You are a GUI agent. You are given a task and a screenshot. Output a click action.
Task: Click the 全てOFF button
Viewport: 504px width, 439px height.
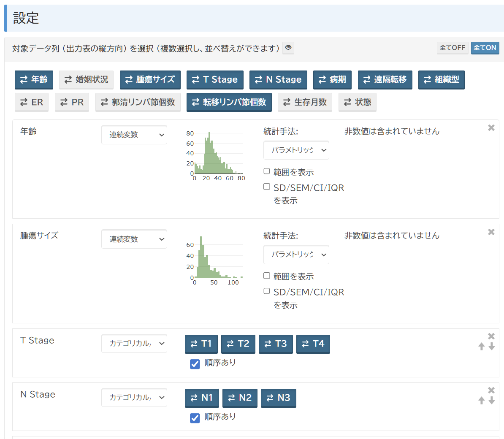point(452,48)
